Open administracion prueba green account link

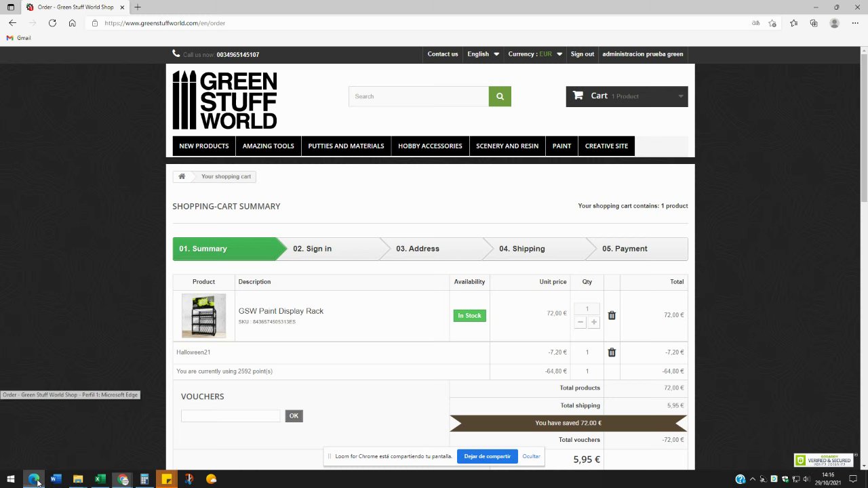pyautogui.click(x=643, y=54)
